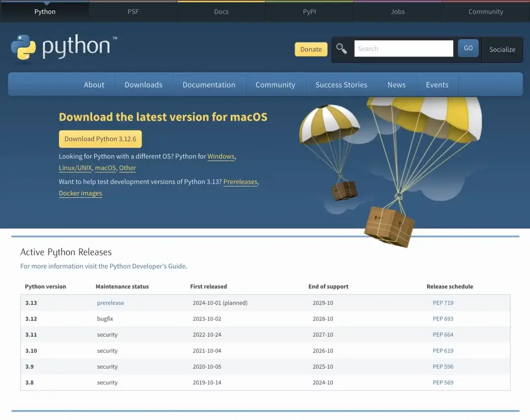Click the Python logo icon
Viewport: 530px width, 420px height.
[23, 47]
